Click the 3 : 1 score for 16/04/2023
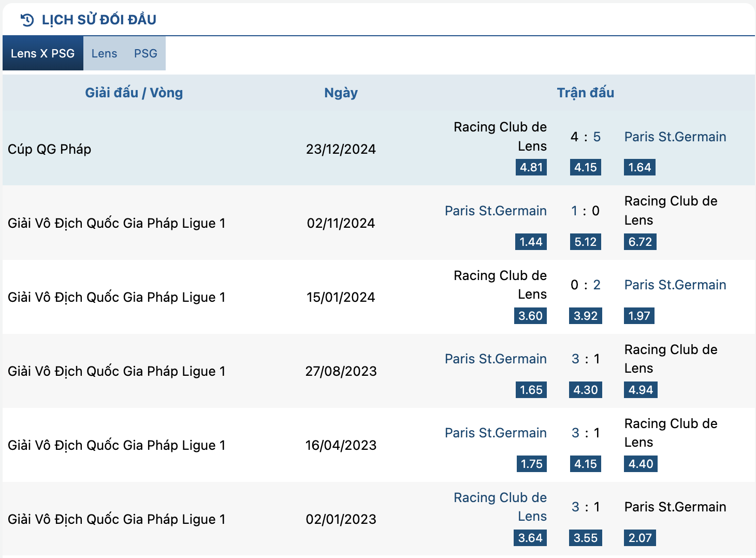This screenshot has width=756, height=558. click(x=586, y=433)
